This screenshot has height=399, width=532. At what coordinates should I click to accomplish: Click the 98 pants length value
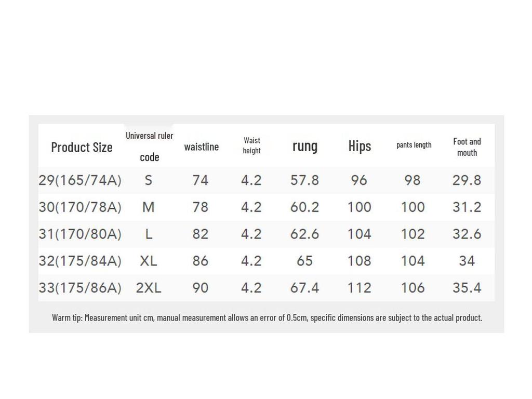pos(413,180)
